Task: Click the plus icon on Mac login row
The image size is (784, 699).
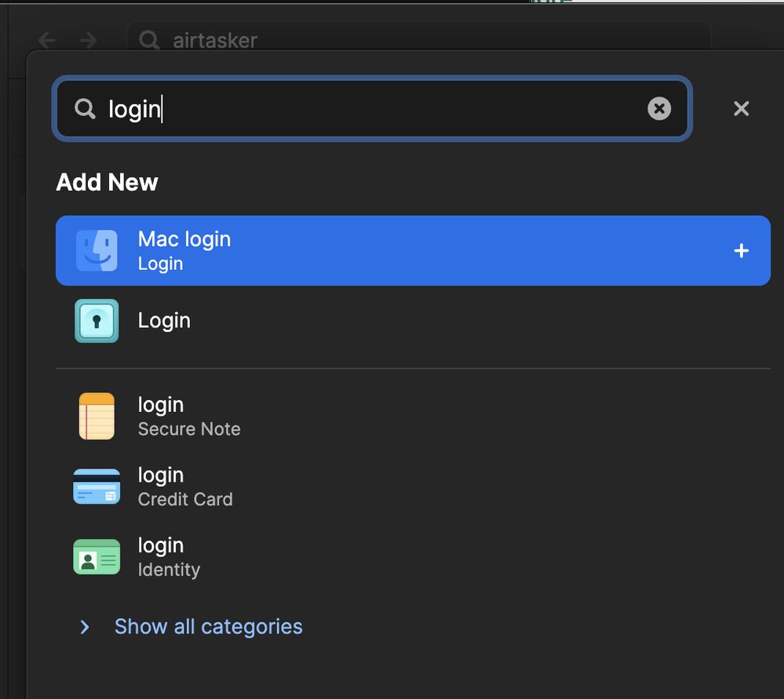Action: pos(741,251)
